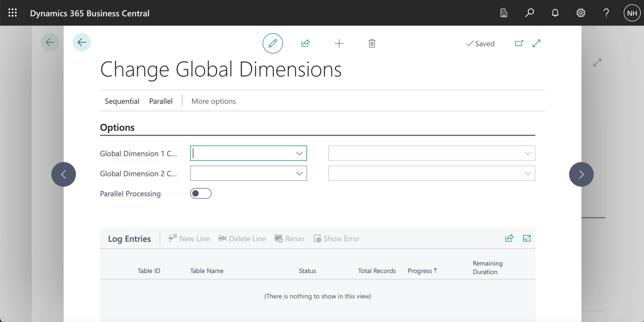Open page in new window icon
The image size is (644, 322).
coord(519,43)
